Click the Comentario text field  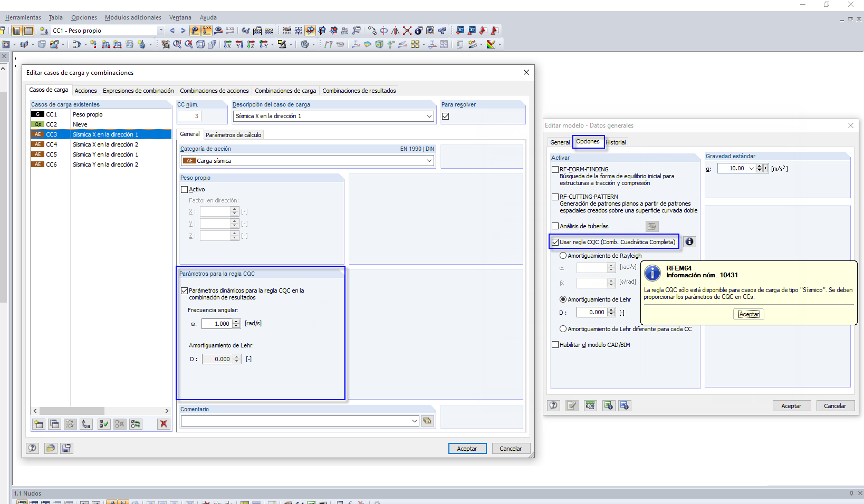click(x=296, y=421)
